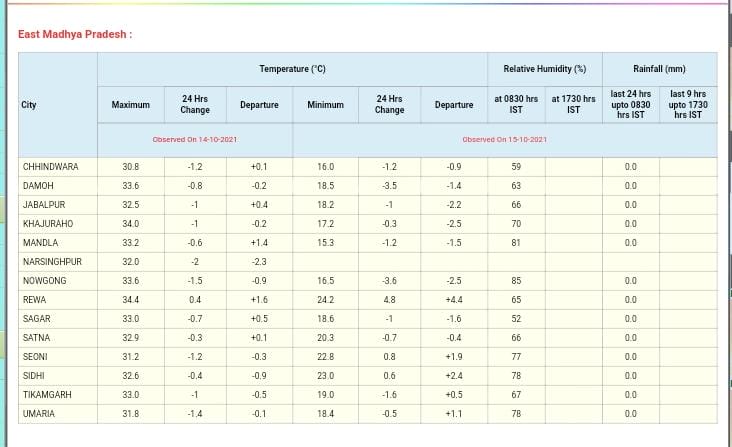The height and width of the screenshot is (447, 732).
Task: Click the 'at 1730 hrs IST' header
Action: pos(573,105)
